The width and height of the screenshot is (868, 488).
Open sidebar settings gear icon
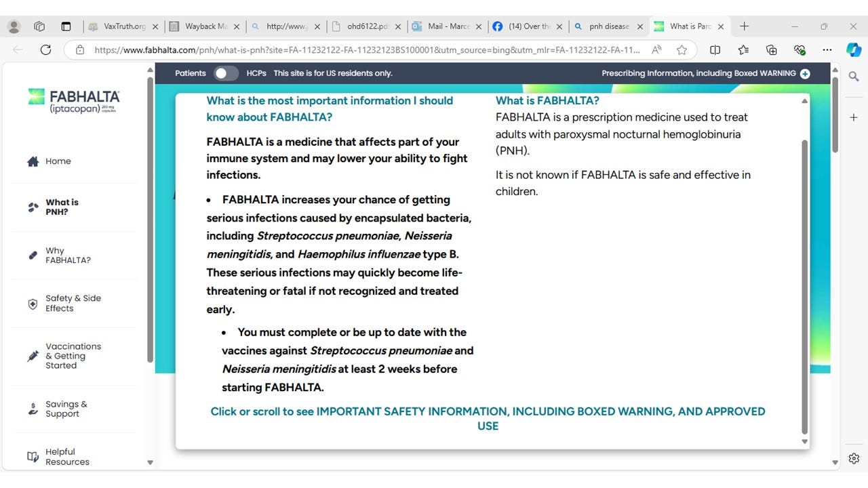(854, 459)
